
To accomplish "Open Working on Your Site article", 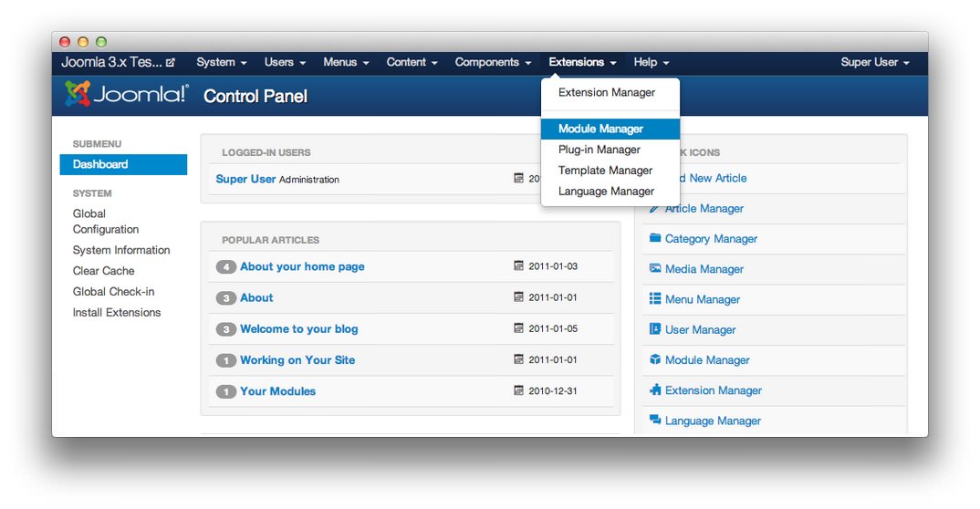I will click(297, 360).
